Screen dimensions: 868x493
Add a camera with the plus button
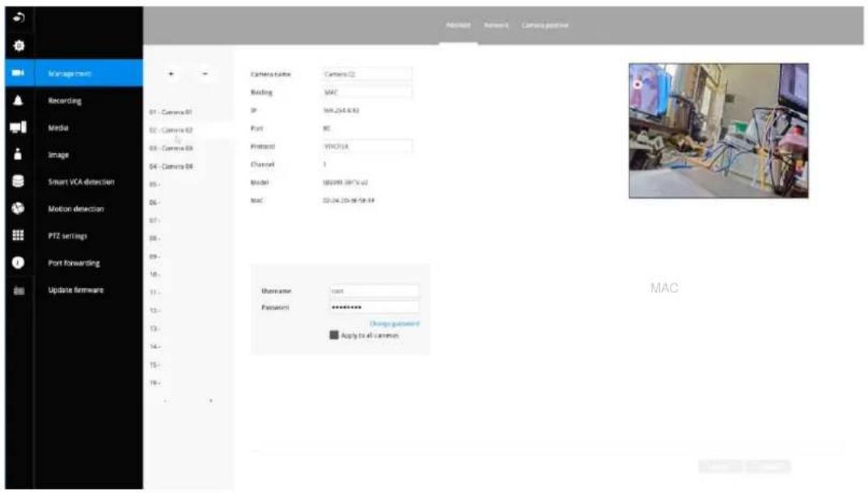(171, 74)
